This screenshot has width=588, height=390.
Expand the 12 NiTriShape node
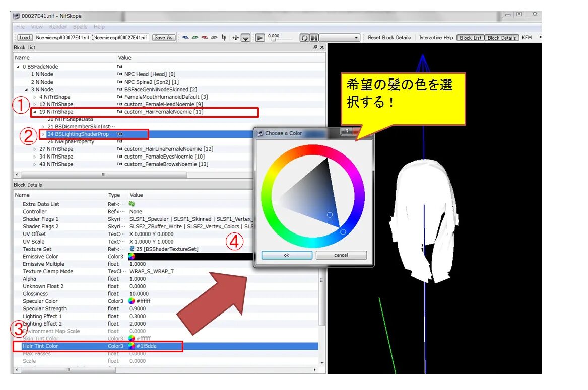tap(34, 105)
